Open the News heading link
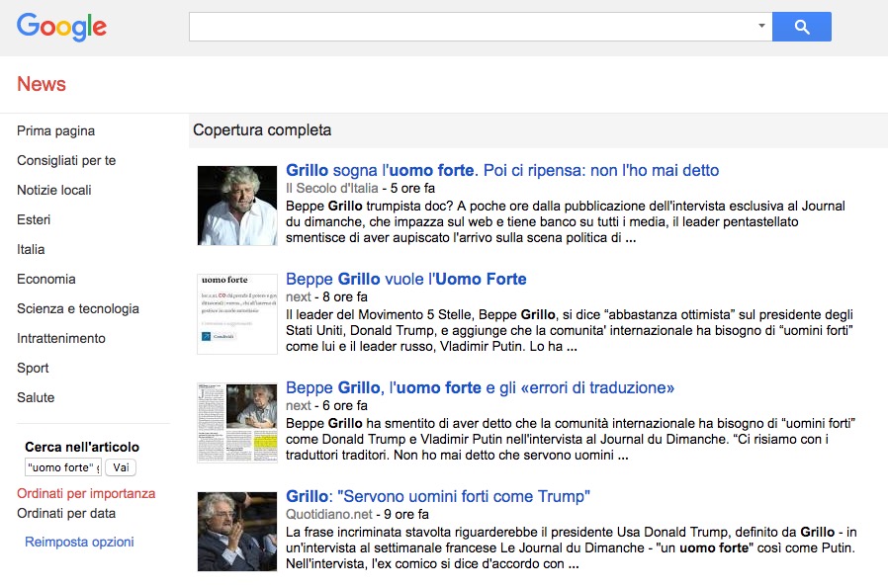Image resolution: width=888 pixels, height=588 pixels. coord(42,84)
